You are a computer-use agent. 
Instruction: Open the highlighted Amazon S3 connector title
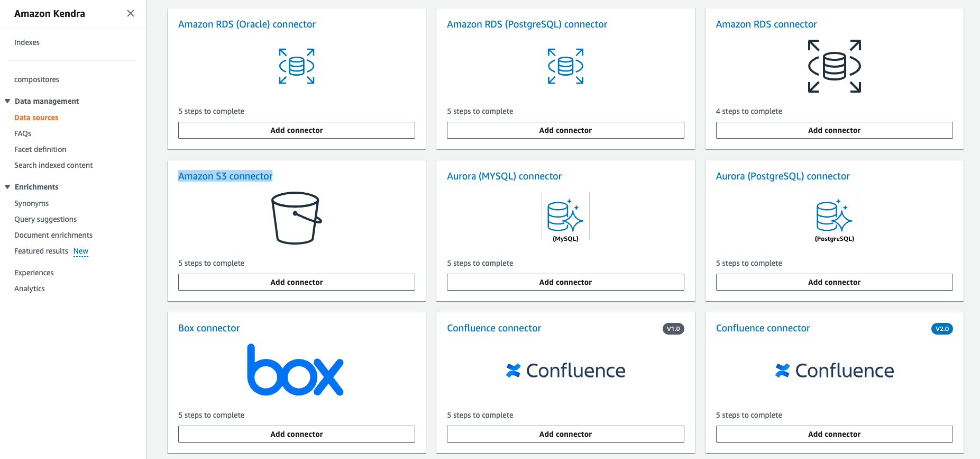click(225, 176)
